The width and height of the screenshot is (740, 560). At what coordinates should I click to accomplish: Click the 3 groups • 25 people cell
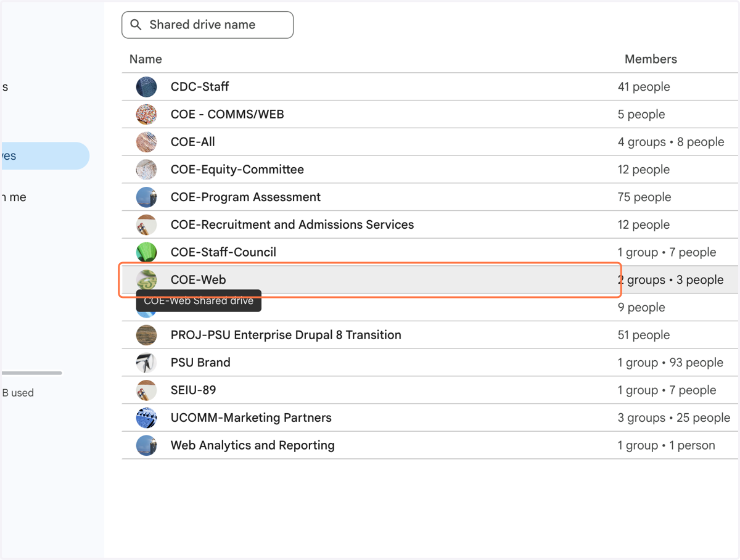pos(674,418)
